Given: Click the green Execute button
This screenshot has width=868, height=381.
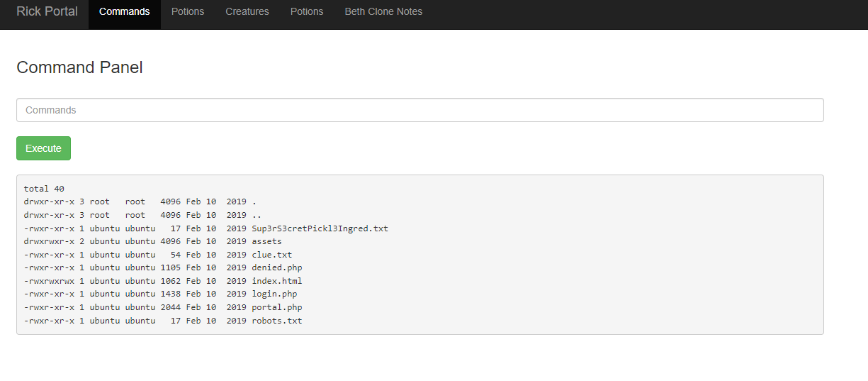Looking at the screenshot, I should [43, 148].
